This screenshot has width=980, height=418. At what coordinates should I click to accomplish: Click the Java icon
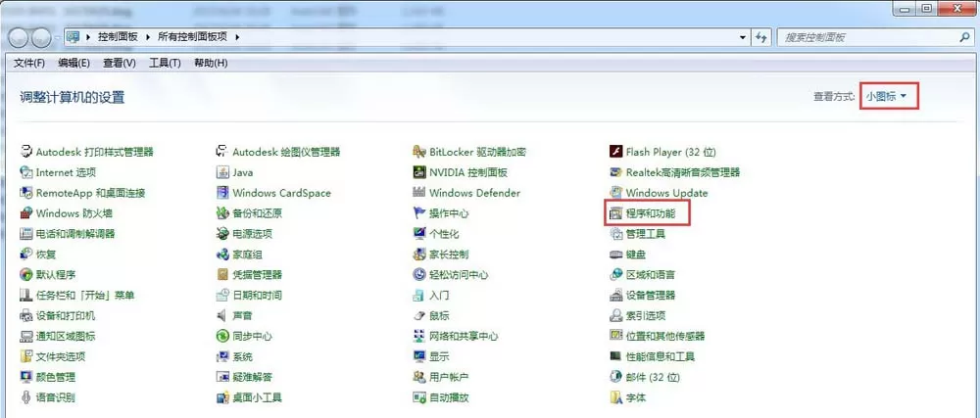coord(221,172)
